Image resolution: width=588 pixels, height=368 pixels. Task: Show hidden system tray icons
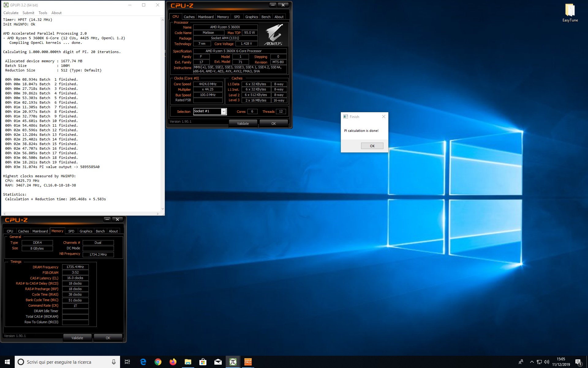tap(532, 362)
